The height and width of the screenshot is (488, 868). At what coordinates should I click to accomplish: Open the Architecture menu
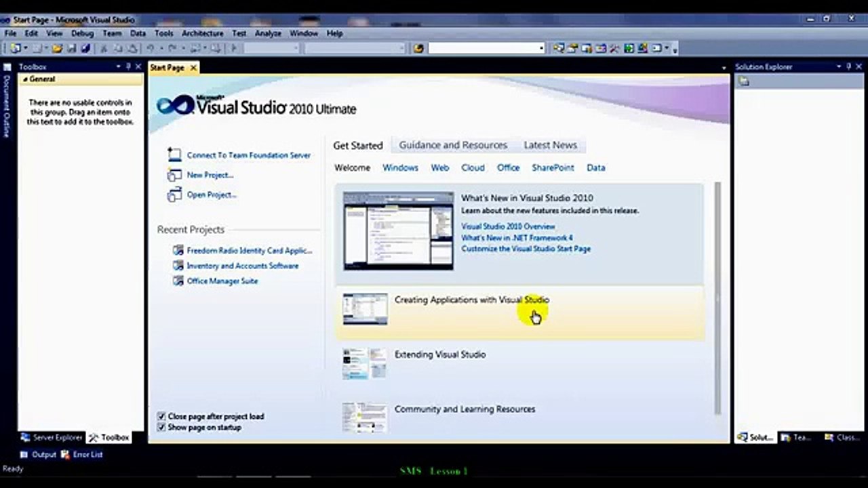203,33
